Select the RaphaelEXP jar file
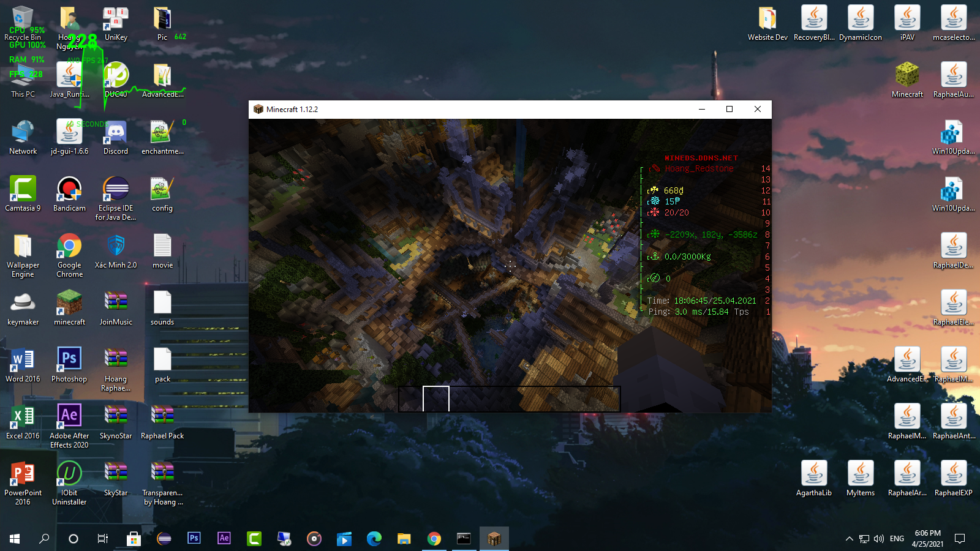 tap(954, 479)
